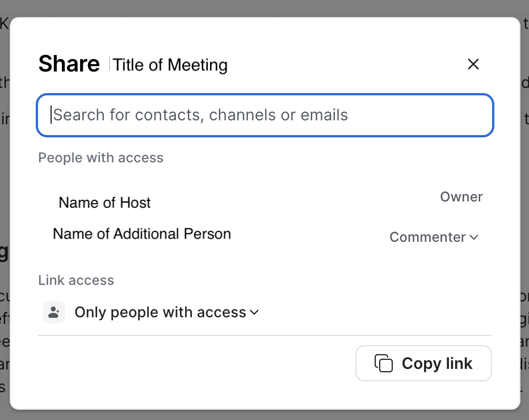Expand the arrow beside Only people with access
The width and height of the screenshot is (529, 420).
[x=254, y=312]
